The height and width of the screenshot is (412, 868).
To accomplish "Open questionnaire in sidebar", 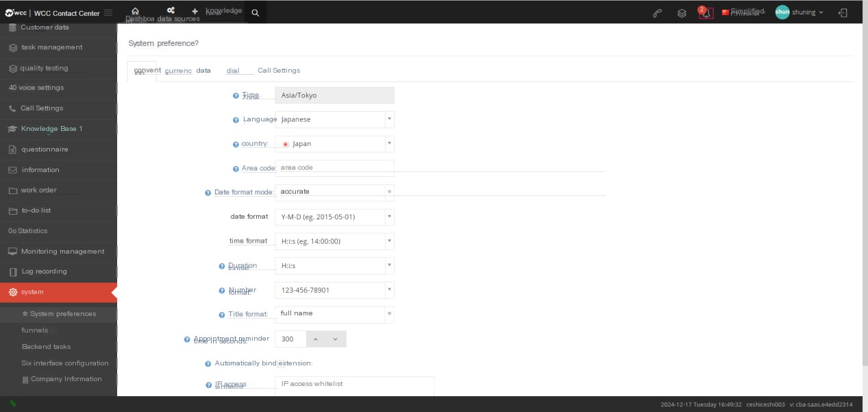I will tap(58, 149).
